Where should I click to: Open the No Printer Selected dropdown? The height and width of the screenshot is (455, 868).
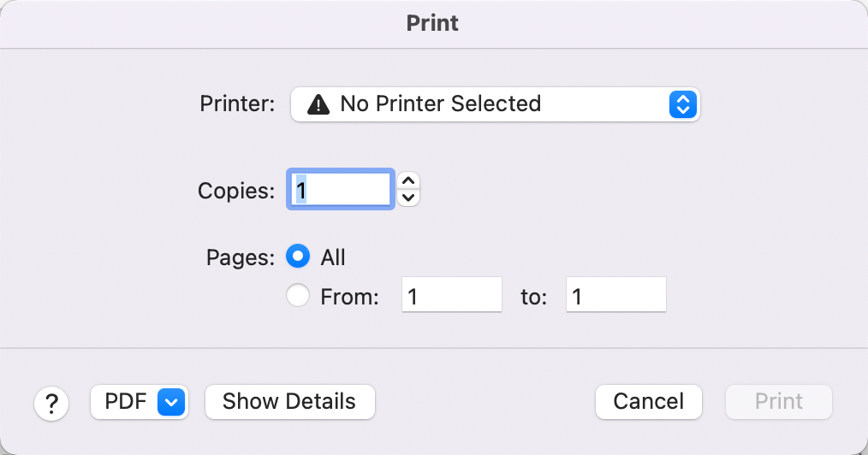(x=496, y=104)
